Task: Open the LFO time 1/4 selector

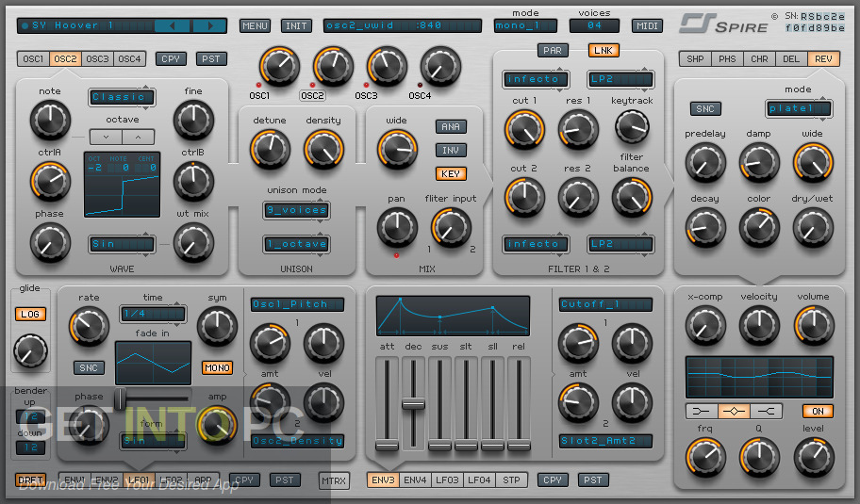Action: click(x=153, y=314)
